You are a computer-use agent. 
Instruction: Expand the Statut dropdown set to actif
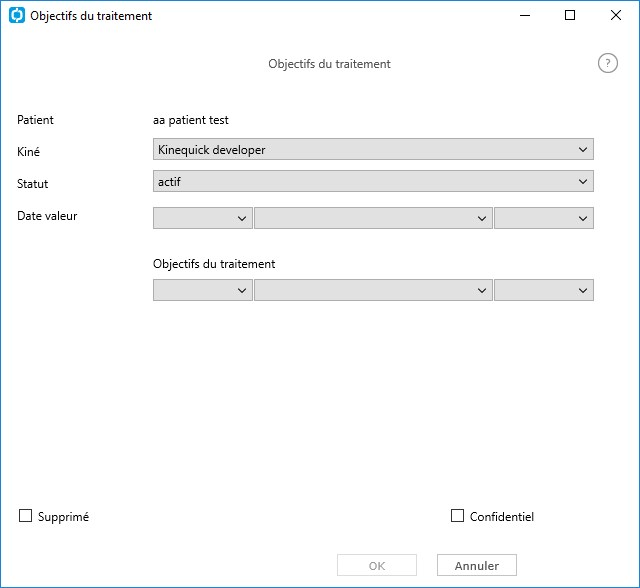click(x=373, y=181)
